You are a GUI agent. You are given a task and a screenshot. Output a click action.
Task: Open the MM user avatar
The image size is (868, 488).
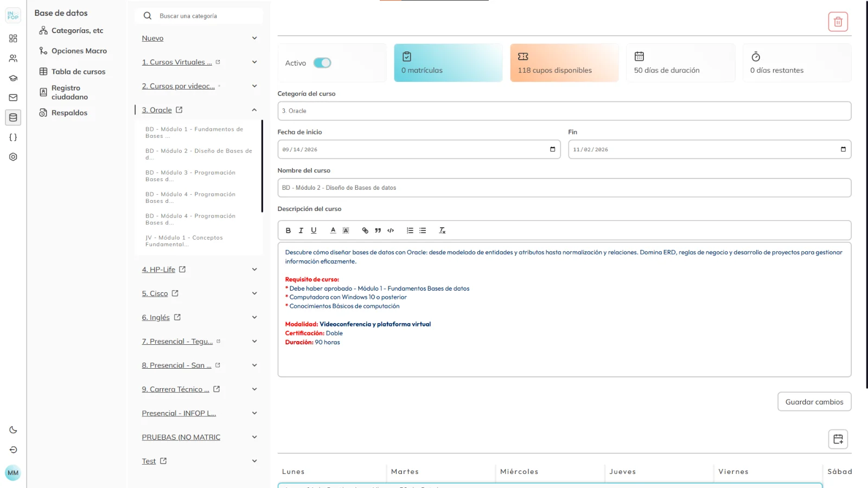pos(13,473)
